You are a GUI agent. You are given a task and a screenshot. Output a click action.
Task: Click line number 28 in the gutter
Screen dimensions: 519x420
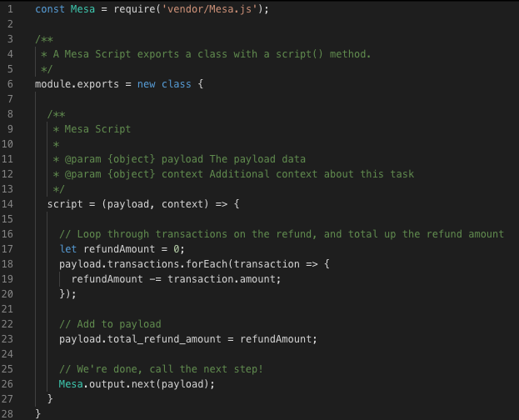[7, 413]
